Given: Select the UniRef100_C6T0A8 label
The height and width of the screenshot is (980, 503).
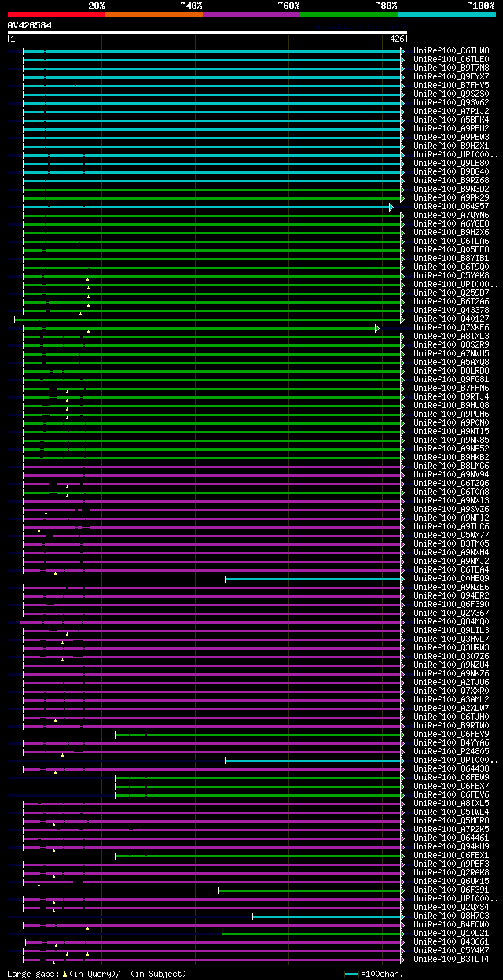Looking at the screenshot, I should pos(451,492).
